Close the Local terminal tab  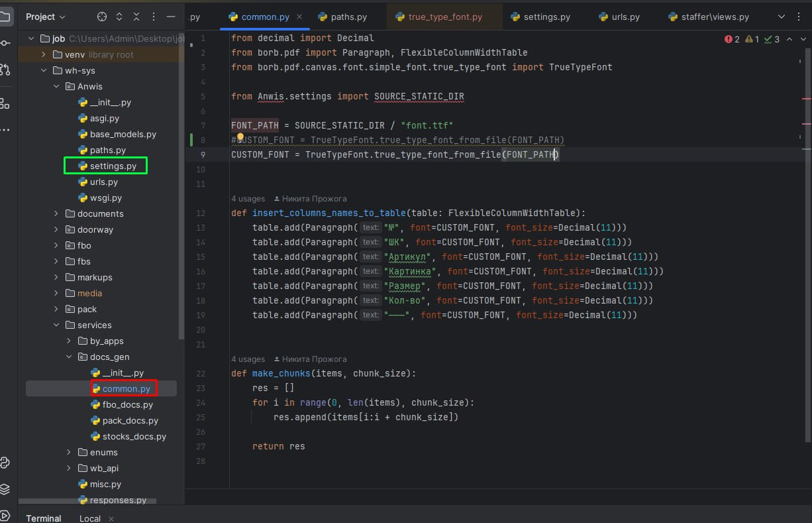pos(111,519)
